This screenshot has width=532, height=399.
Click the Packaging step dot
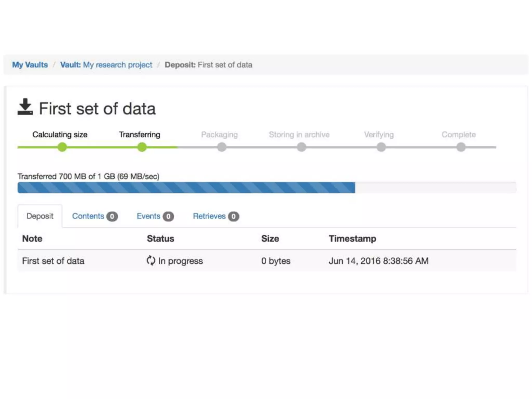[x=222, y=147]
